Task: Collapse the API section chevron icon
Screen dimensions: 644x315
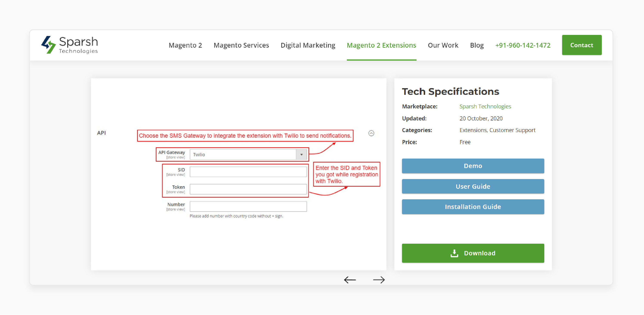Action: click(x=371, y=133)
